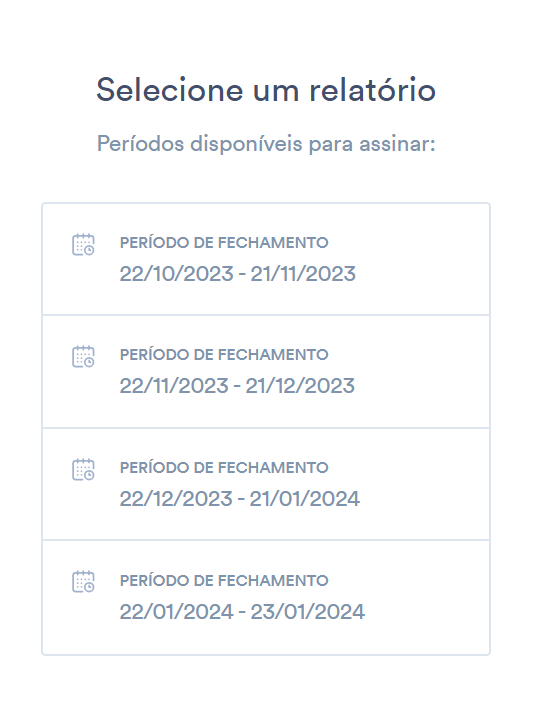Screen dimensions: 549x705
Task: Click the end date 21/01/2024
Action: click(305, 499)
